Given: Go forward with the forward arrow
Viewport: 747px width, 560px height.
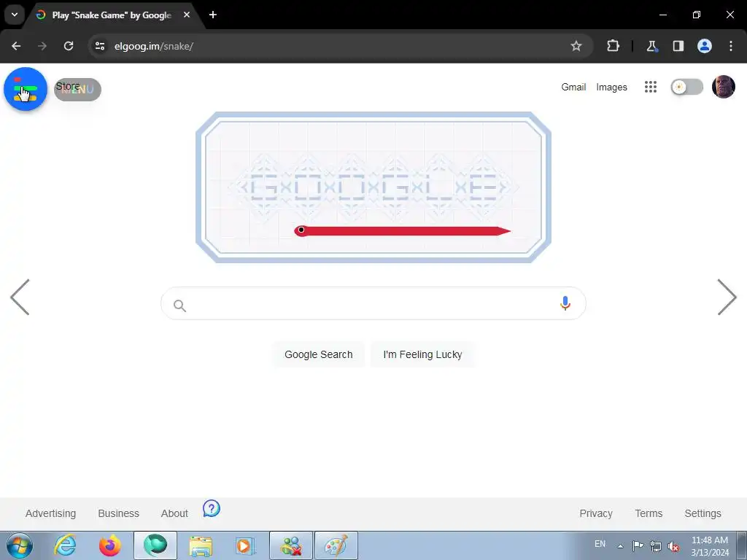Looking at the screenshot, I should coord(42,46).
